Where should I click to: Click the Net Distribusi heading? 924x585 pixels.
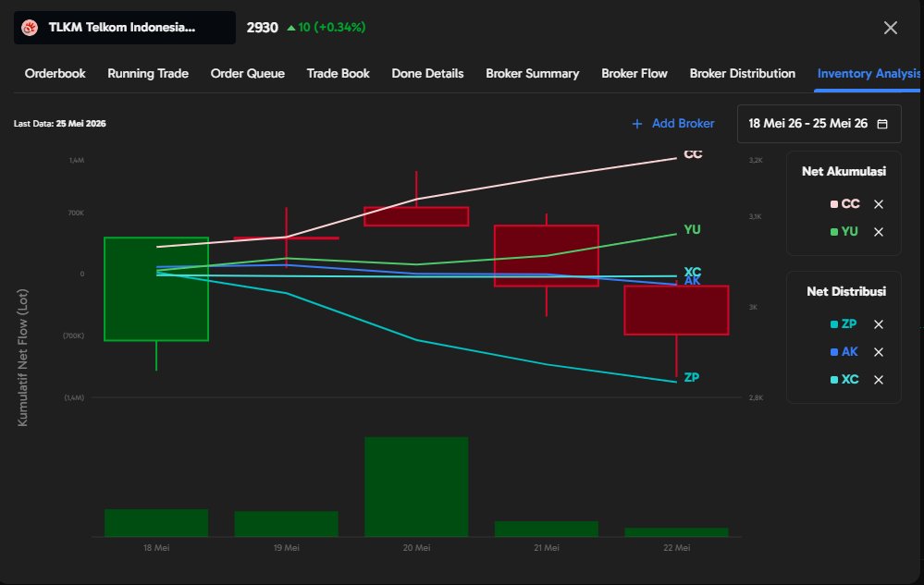click(x=846, y=291)
